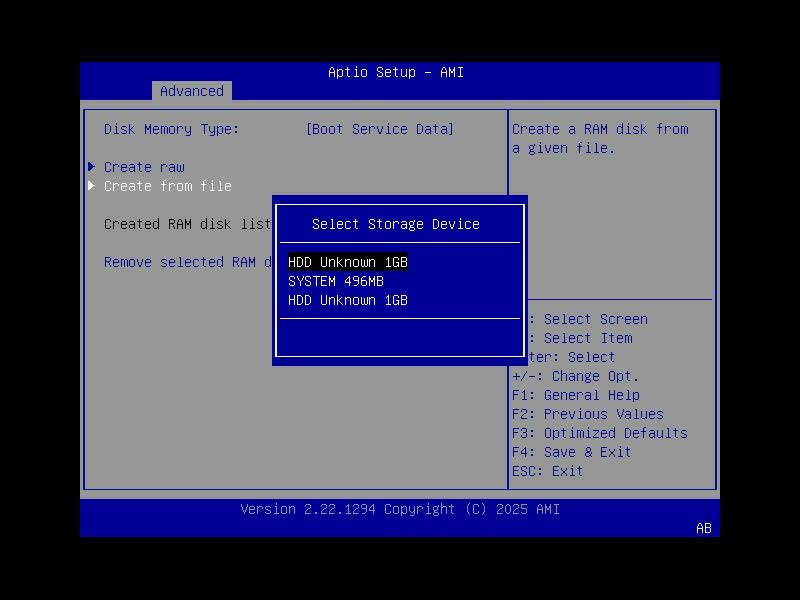Select the first HDD Unknown 1GB device

346,262
